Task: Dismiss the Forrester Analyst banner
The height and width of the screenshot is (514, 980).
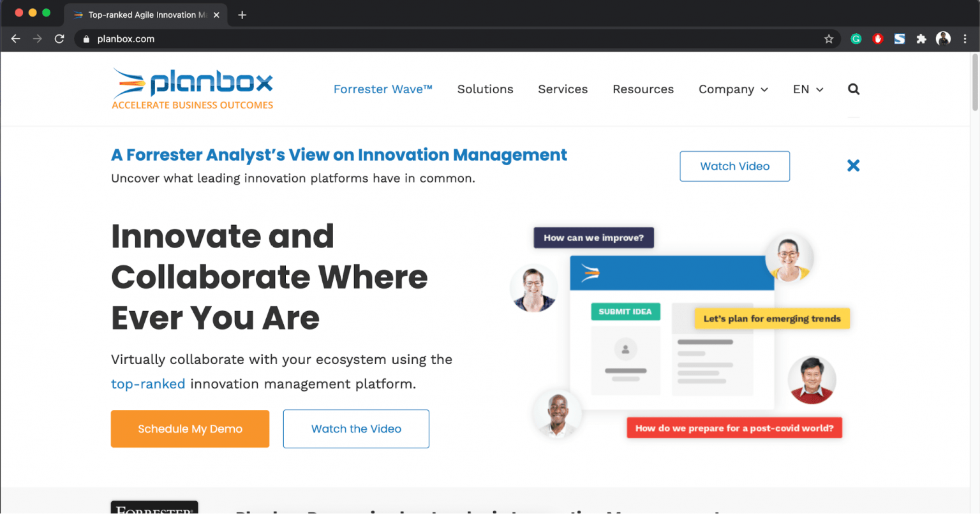Action: (x=853, y=165)
